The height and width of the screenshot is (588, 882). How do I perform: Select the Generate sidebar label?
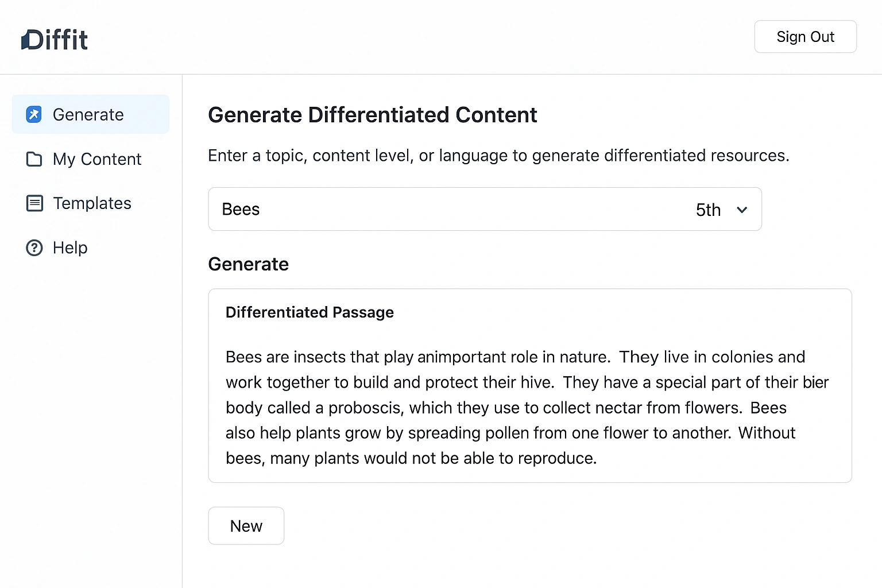88,115
